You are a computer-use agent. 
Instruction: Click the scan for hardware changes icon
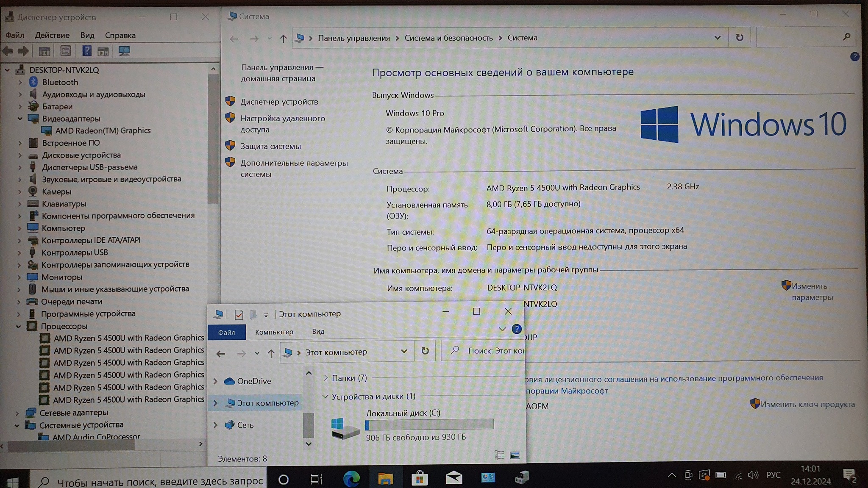click(x=124, y=51)
